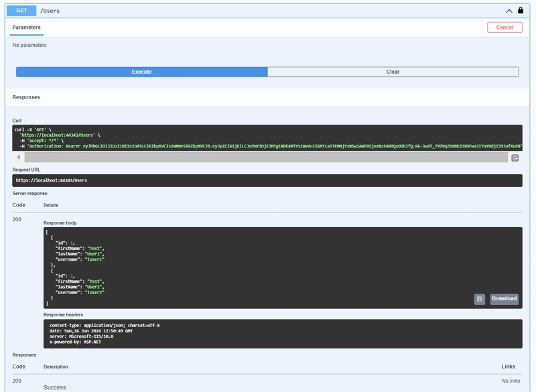This screenshot has height=392, width=536.
Task: Download the response body
Action: tap(504, 299)
